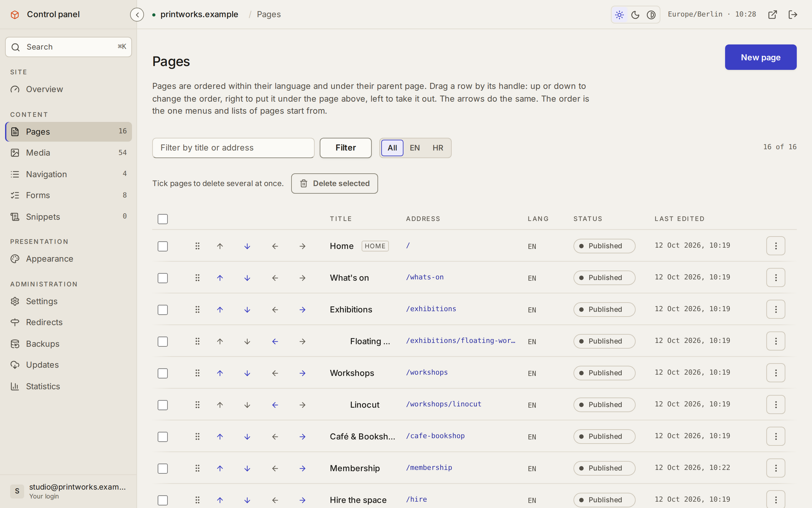Tick the Linocut row checkbox
Viewport: 812px width, 508px height.
[x=163, y=405]
